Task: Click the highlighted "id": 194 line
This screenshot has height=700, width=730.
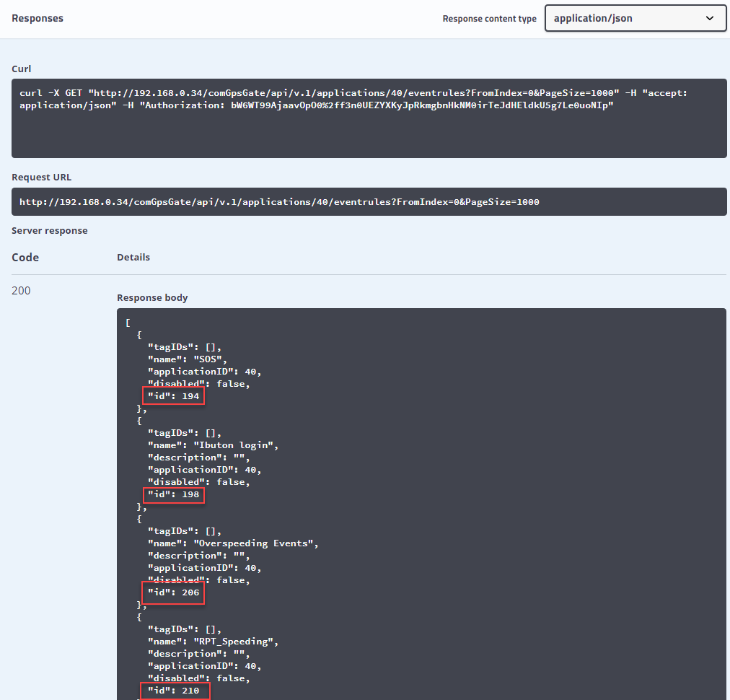Action: (x=173, y=396)
